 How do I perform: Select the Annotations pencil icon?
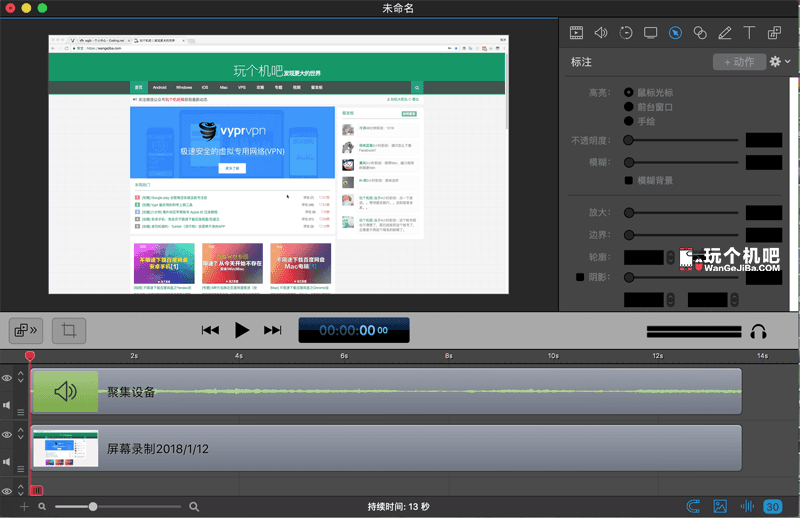click(725, 33)
